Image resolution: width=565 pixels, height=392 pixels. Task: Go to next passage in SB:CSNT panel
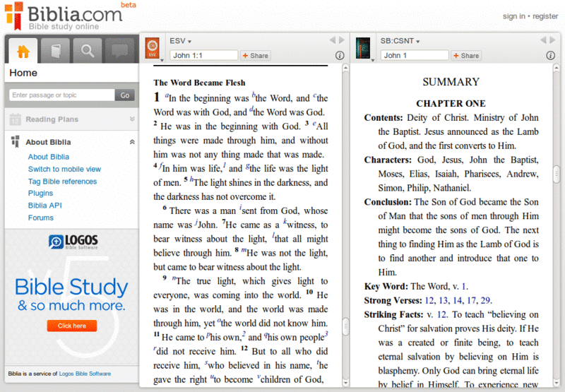(554, 40)
